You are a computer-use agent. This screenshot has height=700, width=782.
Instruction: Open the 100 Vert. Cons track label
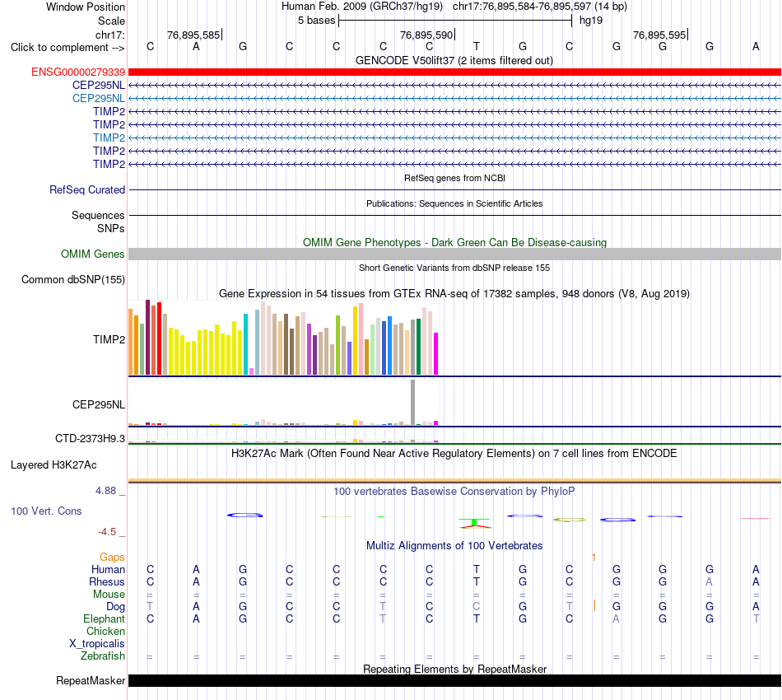[46, 511]
